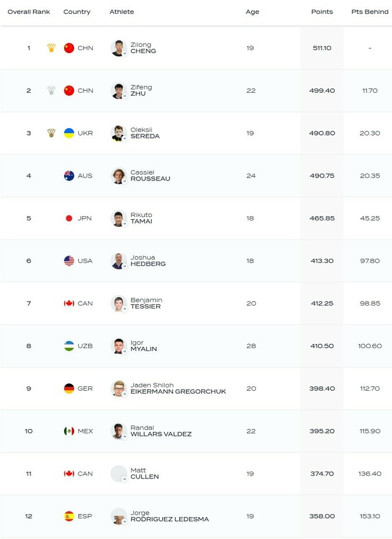Viewport: 392px width, 539px height.
Task: Open Benjamin Tessier's athlete page
Action: 146,303
